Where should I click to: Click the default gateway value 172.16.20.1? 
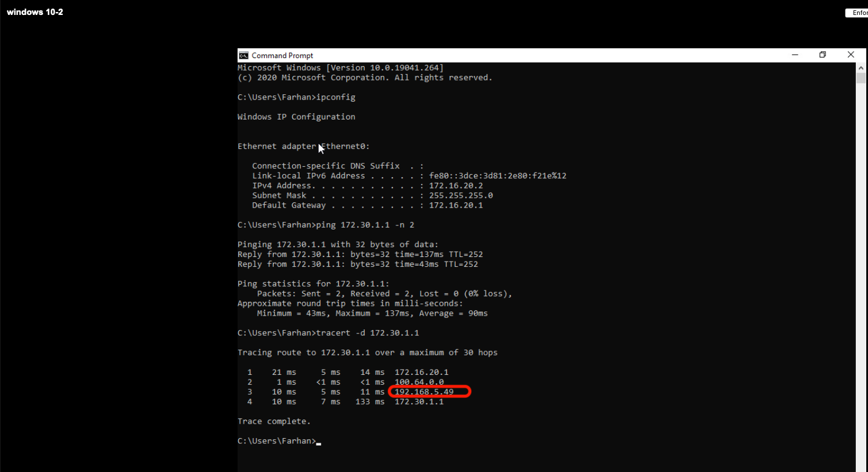456,205
